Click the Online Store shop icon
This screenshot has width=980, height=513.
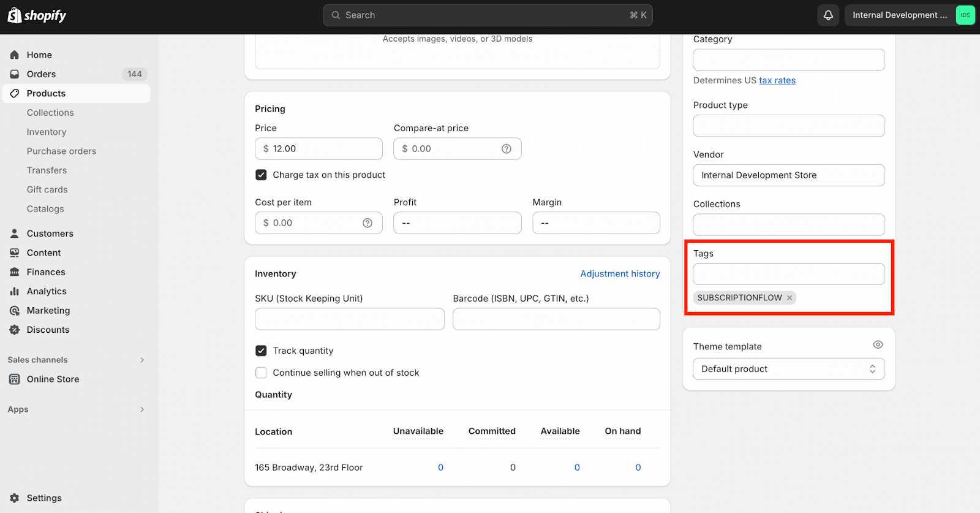click(15, 379)
